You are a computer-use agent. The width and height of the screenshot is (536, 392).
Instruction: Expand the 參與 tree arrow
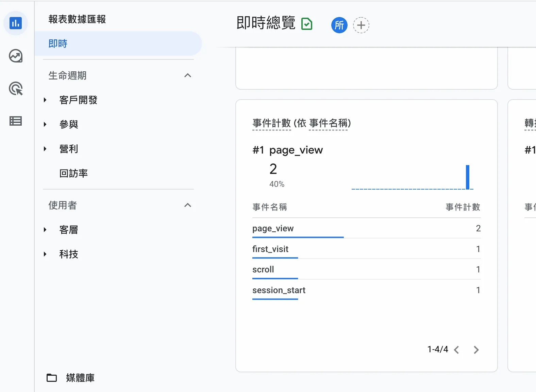tap(45, 124)
